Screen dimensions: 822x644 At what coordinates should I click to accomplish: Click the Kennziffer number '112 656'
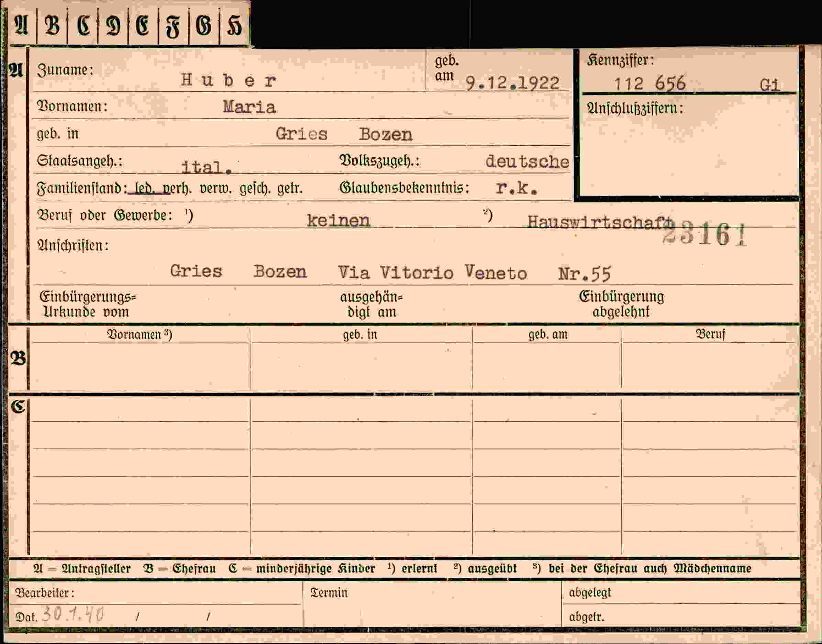[x=650, y=83]
